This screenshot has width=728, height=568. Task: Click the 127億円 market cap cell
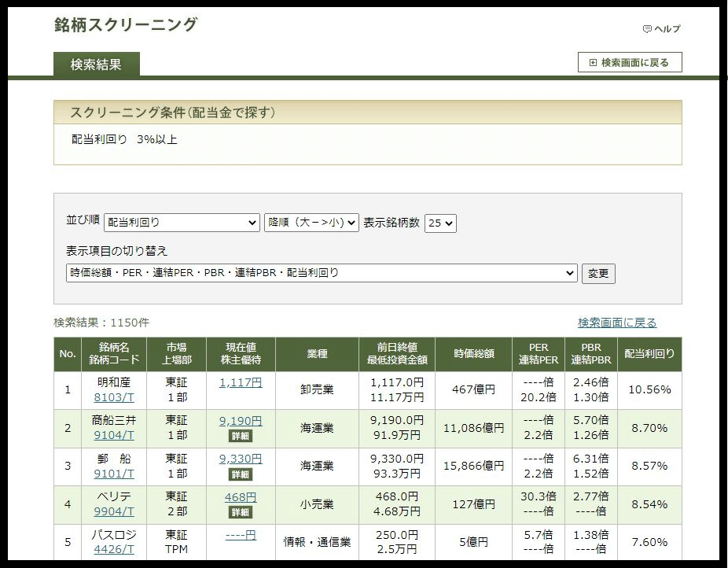tap(473, 504)
